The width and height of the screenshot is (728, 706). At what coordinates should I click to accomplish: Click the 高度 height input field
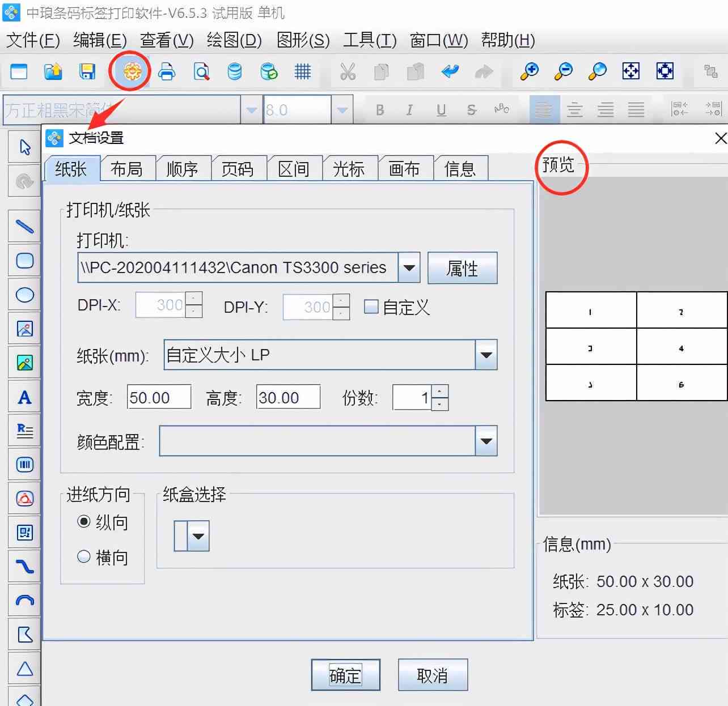point(288,397)
